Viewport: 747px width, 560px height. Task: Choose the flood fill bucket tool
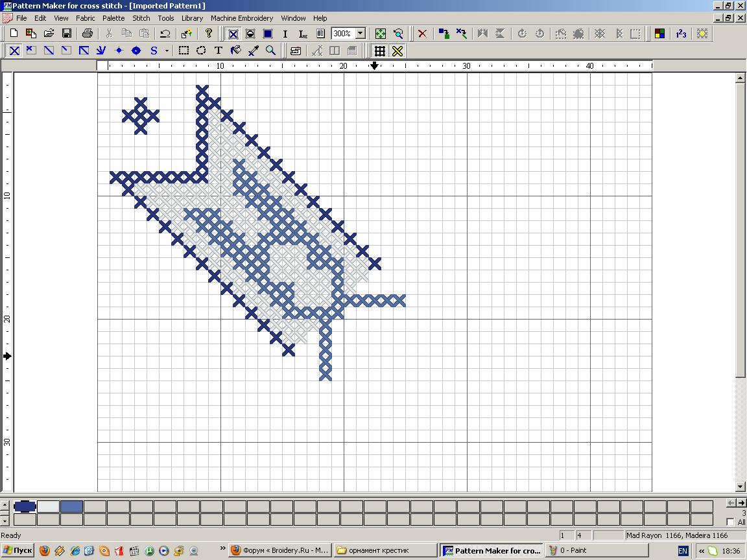(236, 51)
